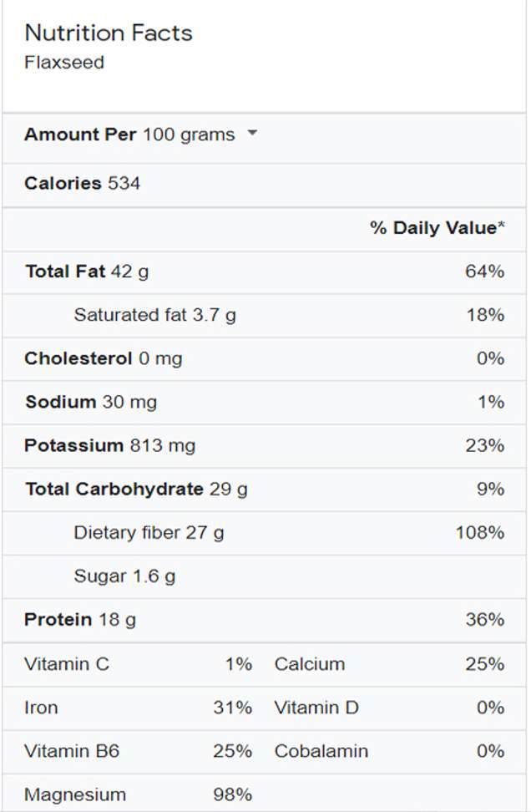Select the Calories 534 row

coord(83,184)
